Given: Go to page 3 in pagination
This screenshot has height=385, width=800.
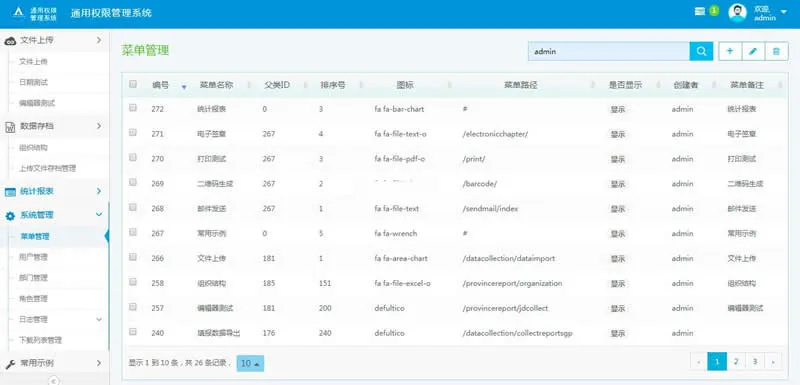Looking at the screenshot, I should [755, 362].
